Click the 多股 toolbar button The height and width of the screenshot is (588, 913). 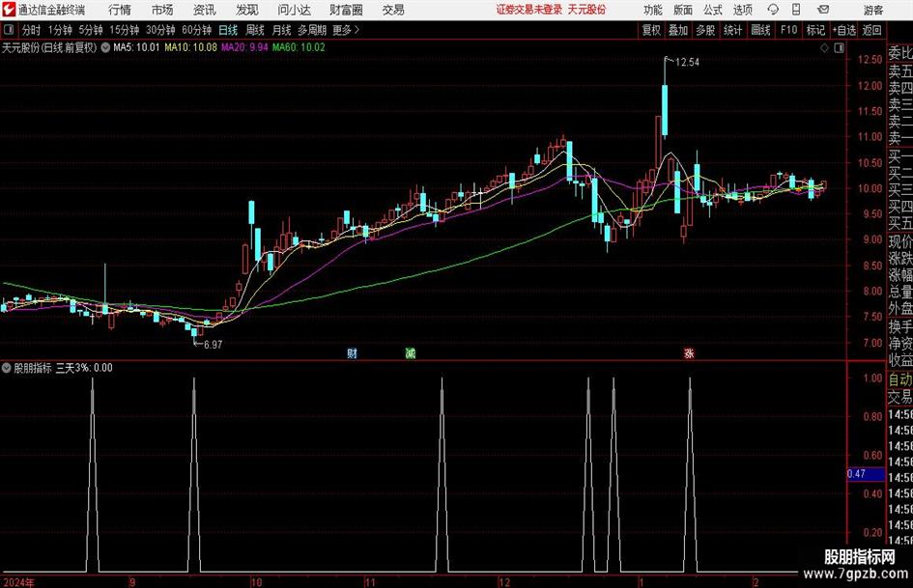[x=705, y=30]
